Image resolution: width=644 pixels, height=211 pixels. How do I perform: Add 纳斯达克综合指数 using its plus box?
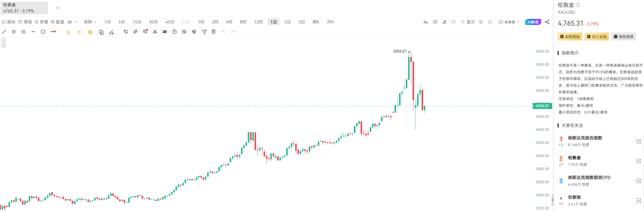point(639,141)
